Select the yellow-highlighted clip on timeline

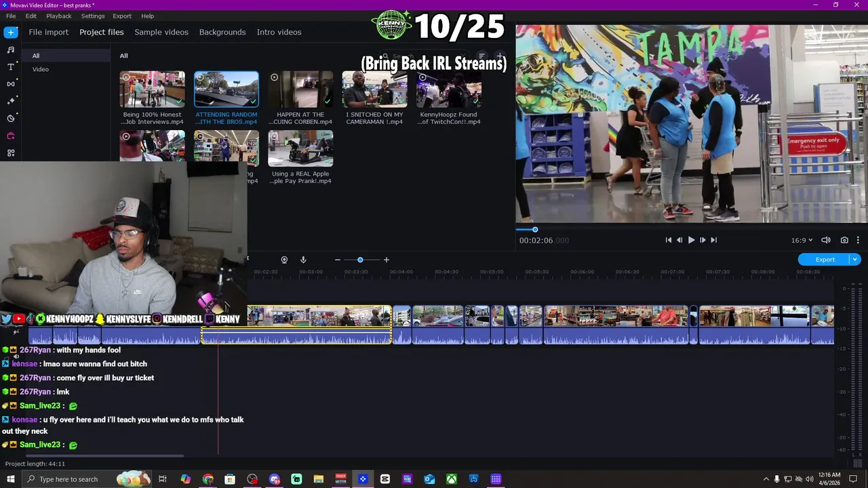pos(296,325)
